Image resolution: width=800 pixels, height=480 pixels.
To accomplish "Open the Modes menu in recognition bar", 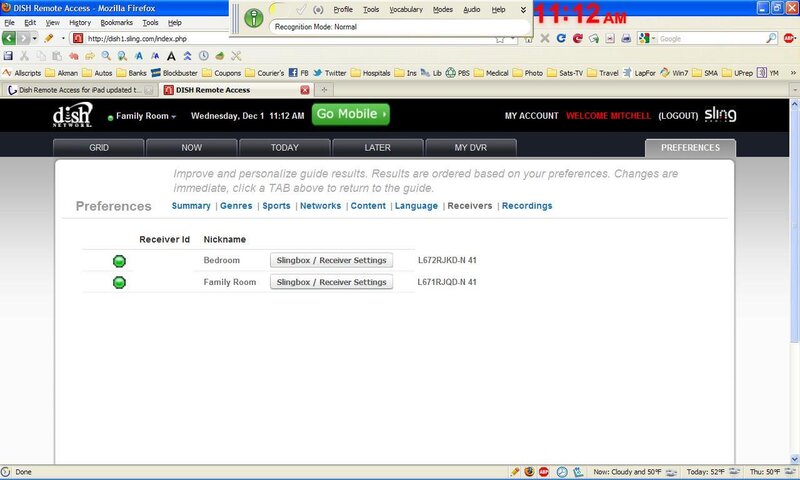I will tap(443, 9).
